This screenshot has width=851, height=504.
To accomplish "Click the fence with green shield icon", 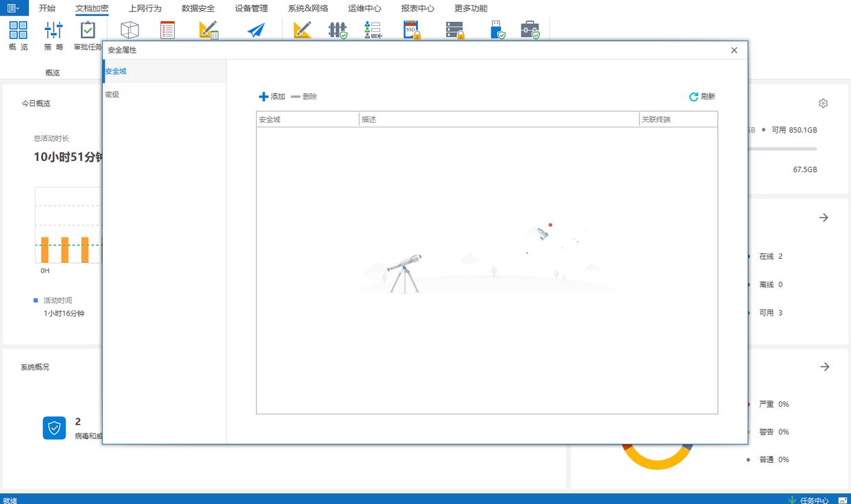I will click(338, 29).
